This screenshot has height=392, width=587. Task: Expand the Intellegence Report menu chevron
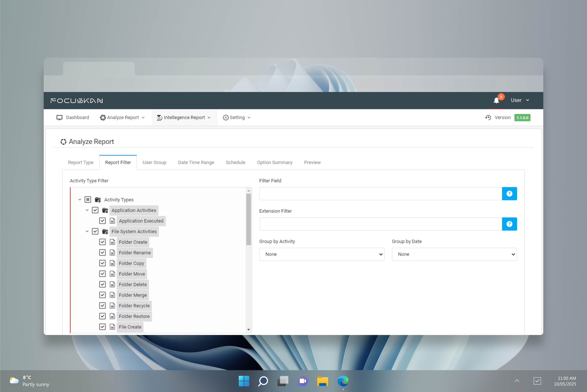(x=209, y=118)
